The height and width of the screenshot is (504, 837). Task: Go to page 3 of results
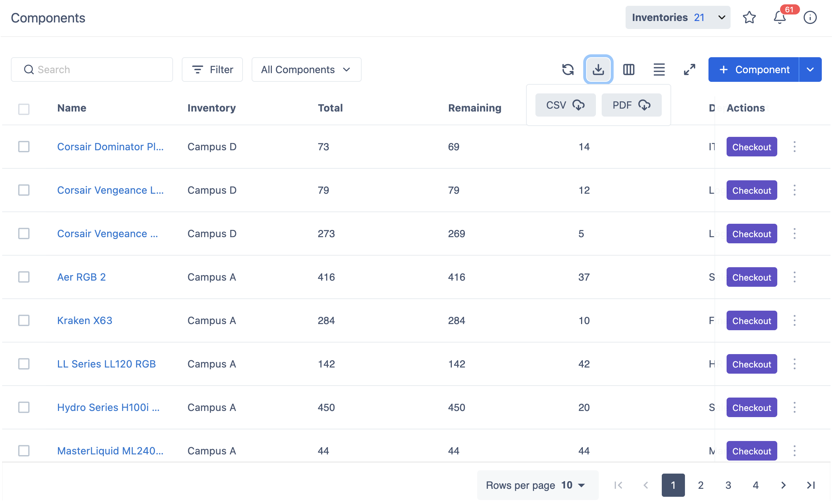728,485
